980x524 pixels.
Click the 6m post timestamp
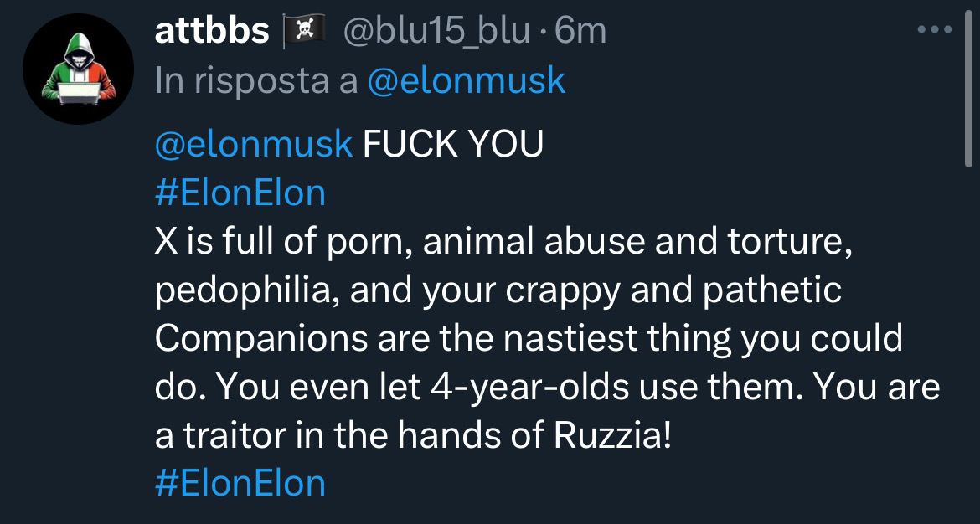pos(580,32)
